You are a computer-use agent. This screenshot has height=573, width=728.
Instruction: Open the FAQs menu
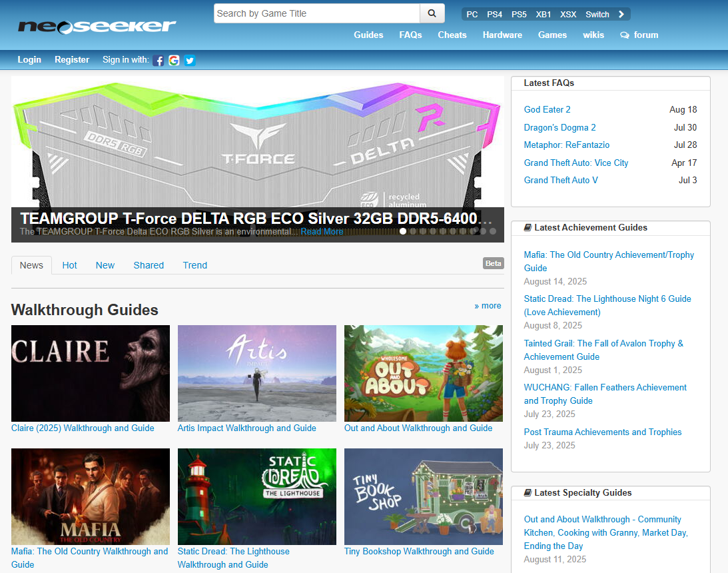pos(411,35)
